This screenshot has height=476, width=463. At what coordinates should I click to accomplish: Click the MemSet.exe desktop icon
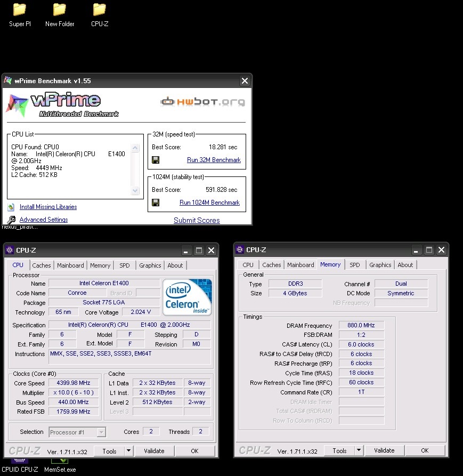tap(60, 466)
